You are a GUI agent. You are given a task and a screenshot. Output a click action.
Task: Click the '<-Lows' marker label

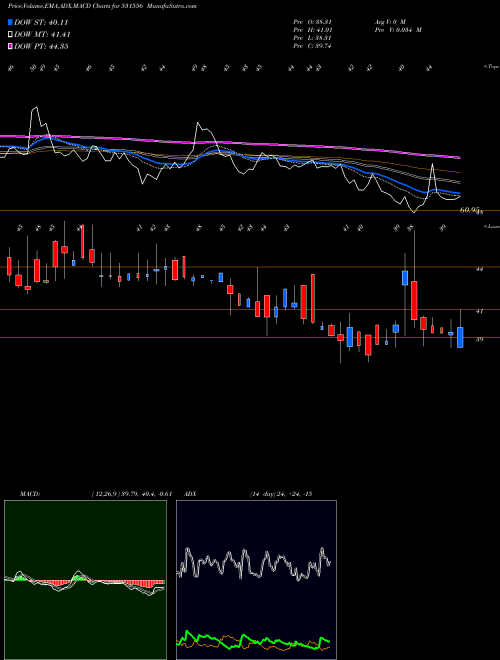[x=491, y=226]
